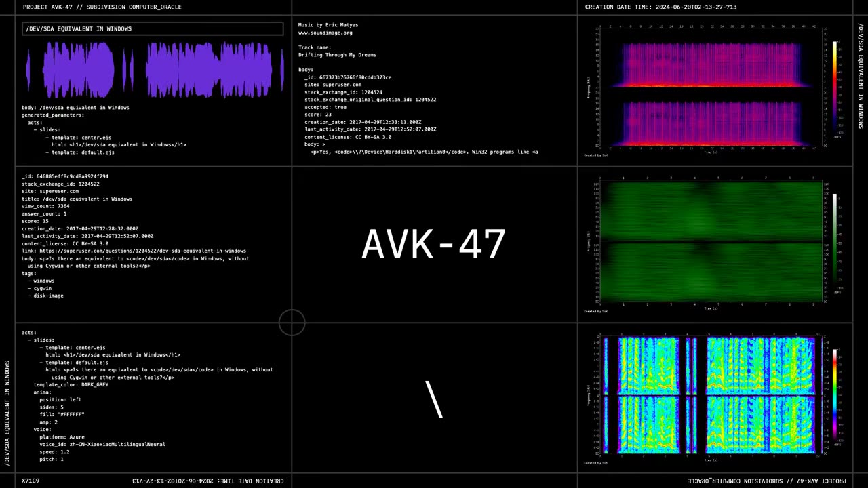Select the 'score: 15' line
The width and height of the screenshot is (868, 488).
(35, 221)
